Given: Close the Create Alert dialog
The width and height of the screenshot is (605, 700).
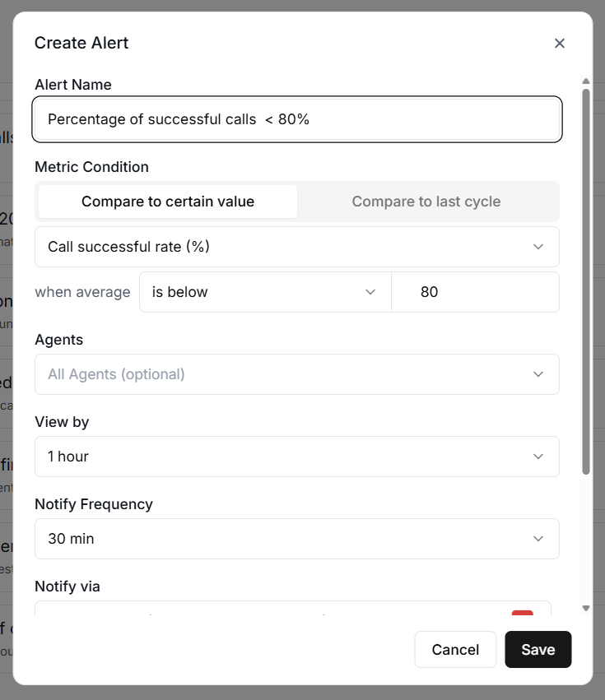Looking at the screenshot, I should pos(560,44).
